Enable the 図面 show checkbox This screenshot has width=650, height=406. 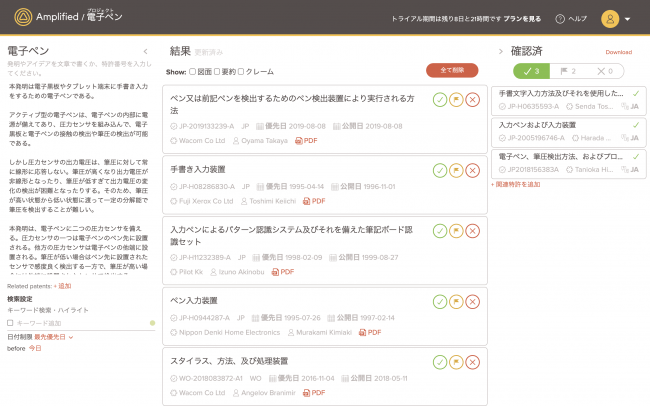(192, 72)
